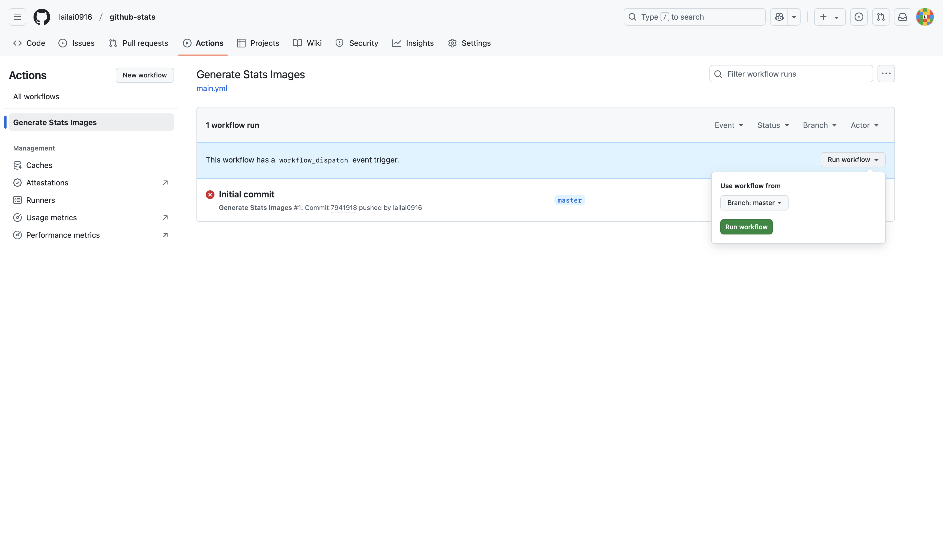
Task: Open the create new plus dropdown
Action: click(x=829, y=17)
